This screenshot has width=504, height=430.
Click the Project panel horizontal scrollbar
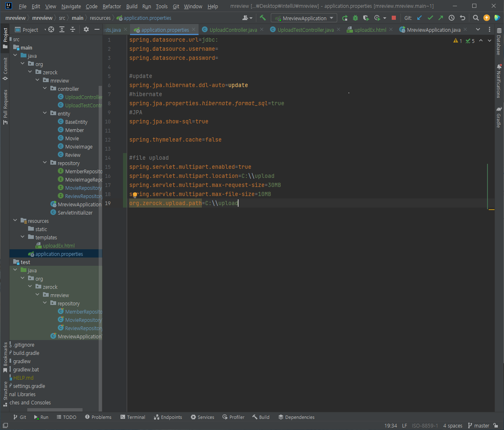point(54,410)
